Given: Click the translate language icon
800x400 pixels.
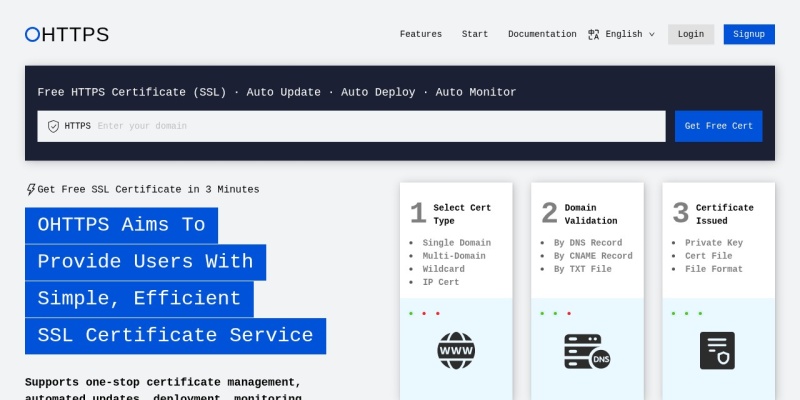Looking at the screenshot, I should point(593,34).
